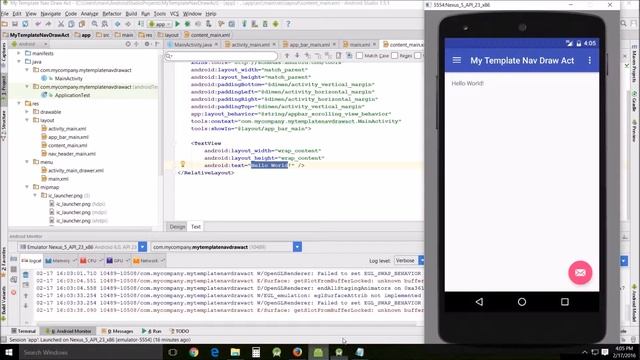Click the Synchronize toolbar icon
The width and height of the screenshot is (640, 360).
[x=25, y=24]
